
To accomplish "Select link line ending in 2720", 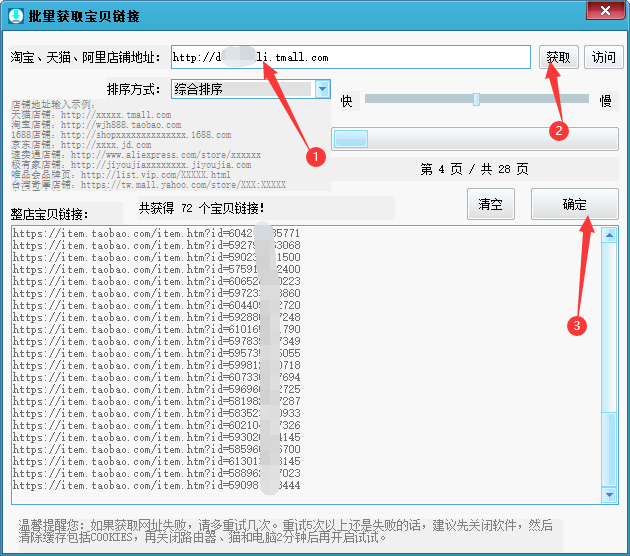I will click(156, 305).
